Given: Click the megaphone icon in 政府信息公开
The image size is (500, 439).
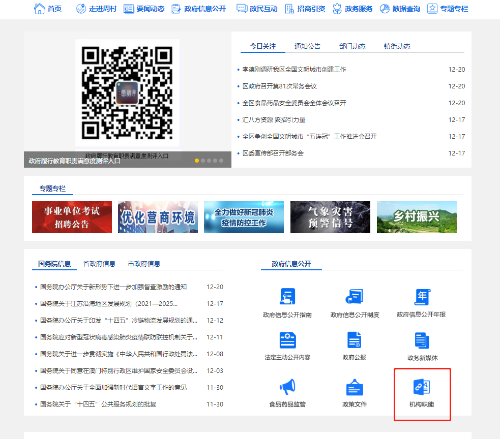Looking at the screenshot, I should pyautogui.click(x=287, y=387).
